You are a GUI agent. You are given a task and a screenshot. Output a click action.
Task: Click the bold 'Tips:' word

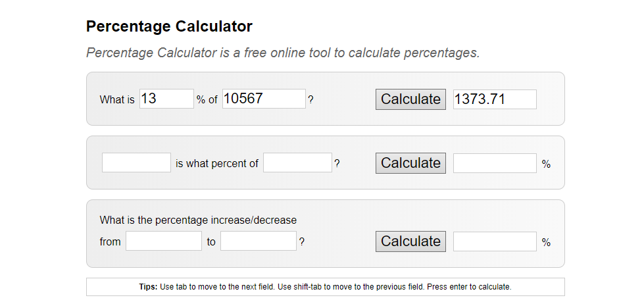click(148, 287)
